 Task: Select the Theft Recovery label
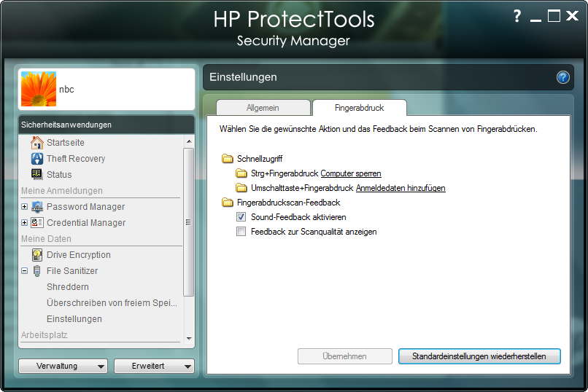(x=76, y=159)
